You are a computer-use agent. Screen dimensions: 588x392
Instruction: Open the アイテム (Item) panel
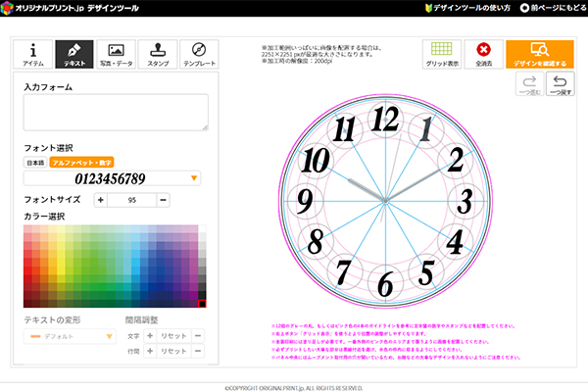(x=33, y=52)
